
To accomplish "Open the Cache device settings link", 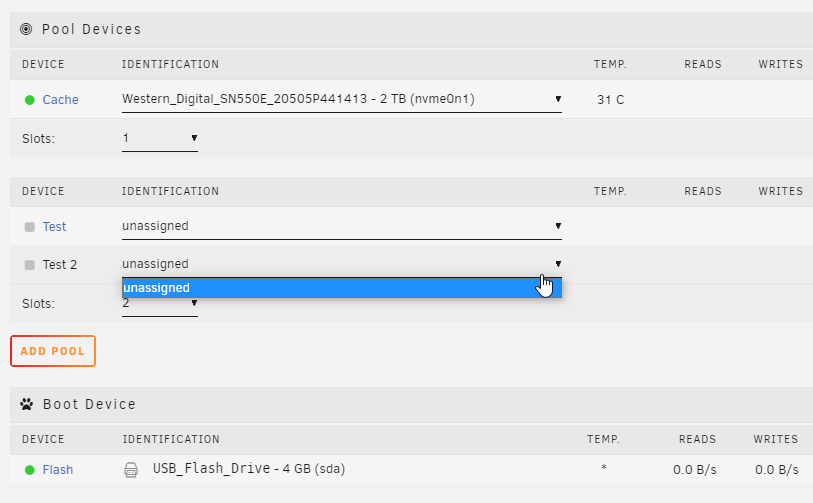I will [x=60, y=100].
